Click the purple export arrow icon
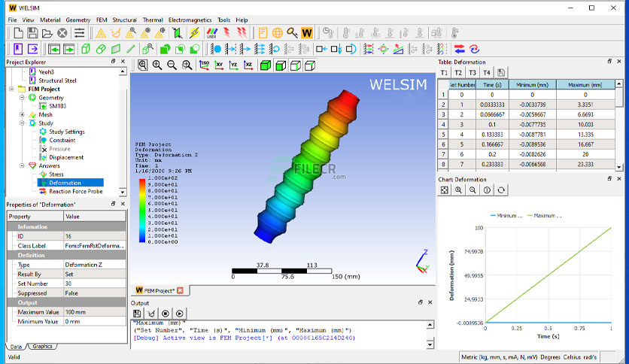The image size is (629, 364). [x=33, y=49]
